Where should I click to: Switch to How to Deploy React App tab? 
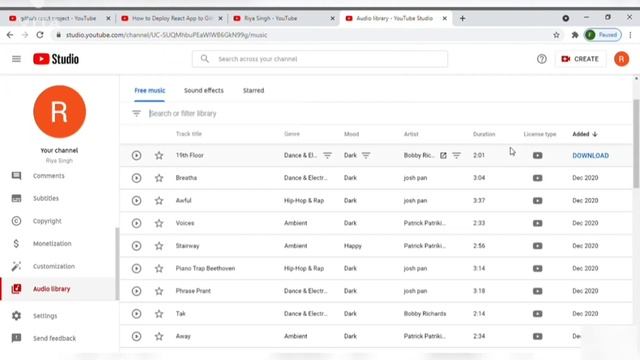click(171, 18)
